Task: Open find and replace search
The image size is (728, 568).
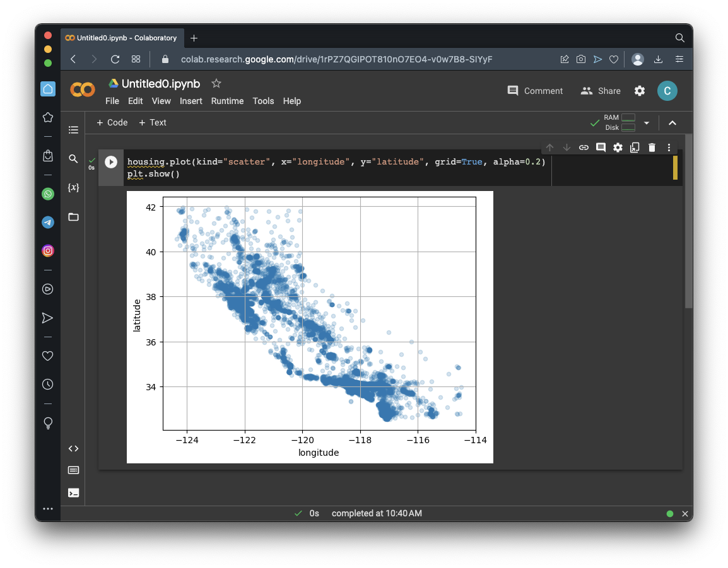Action: 73,159
